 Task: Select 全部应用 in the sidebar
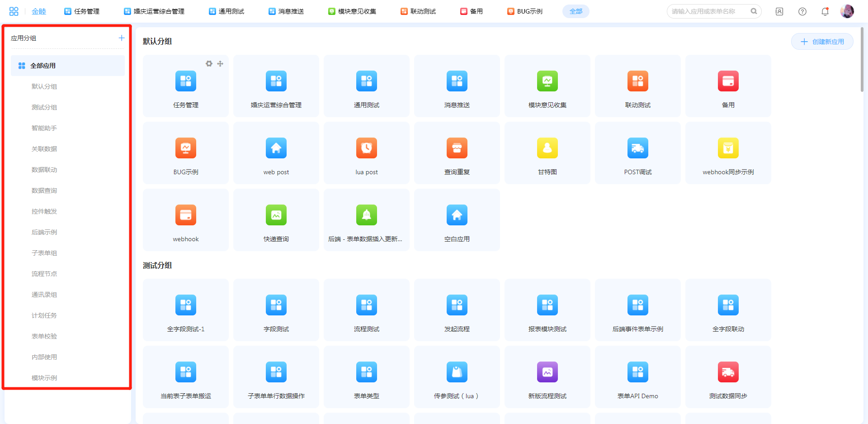pos(43,66)
